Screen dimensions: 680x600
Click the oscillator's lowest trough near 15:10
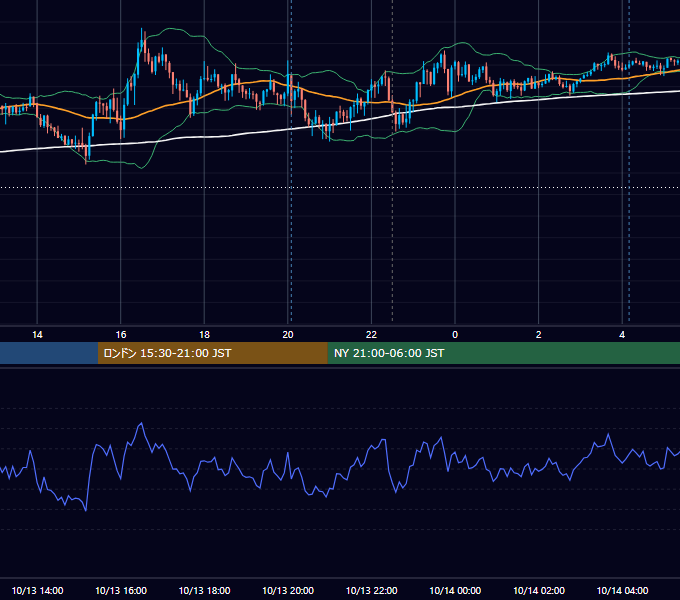(x=85, y=510)
